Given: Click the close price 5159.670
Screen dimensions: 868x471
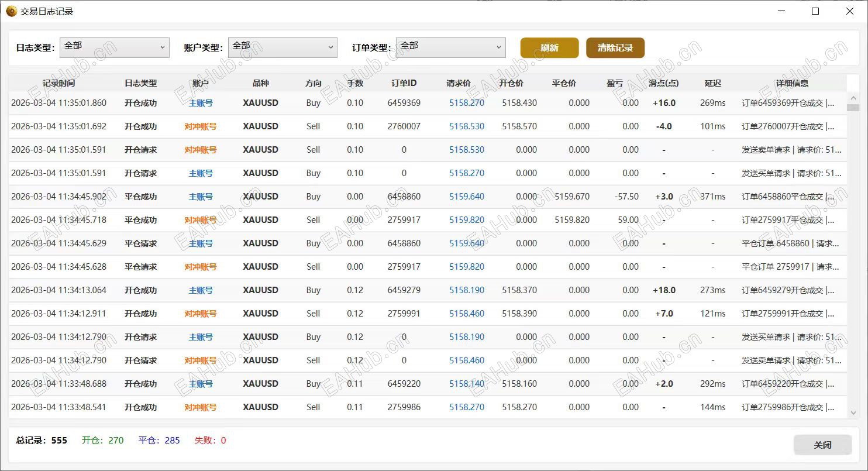Looking at the screenshot, I should (x=572, y=197).
